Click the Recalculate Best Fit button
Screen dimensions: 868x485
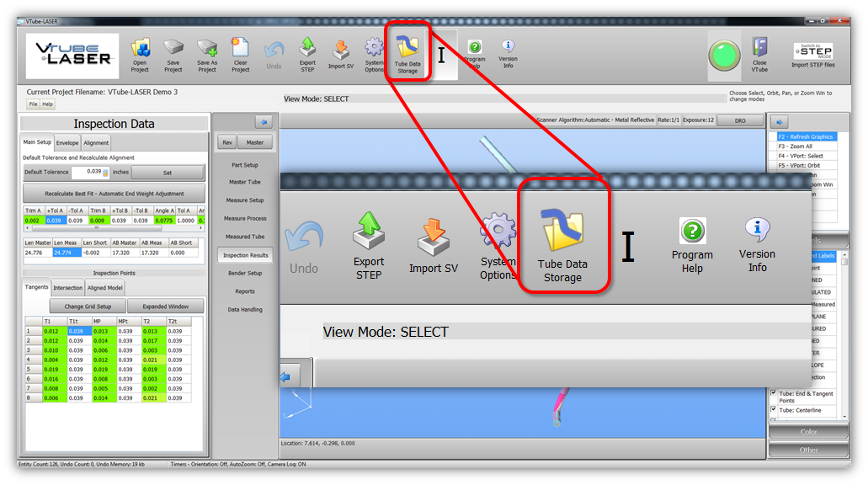click(x=113, y=194)
